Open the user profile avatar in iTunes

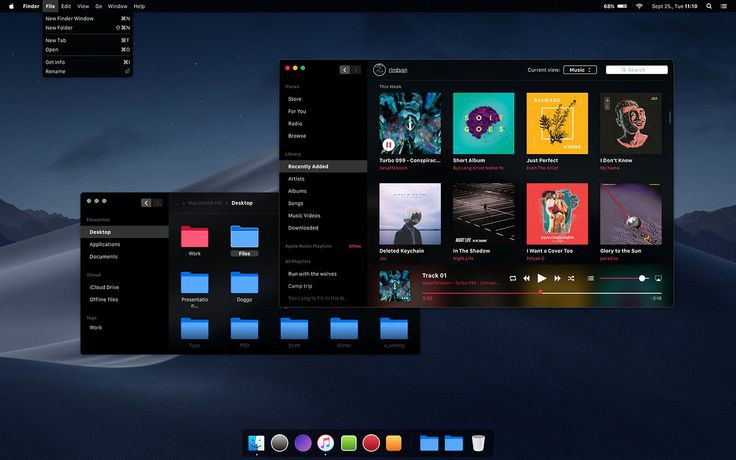point(379,69)
